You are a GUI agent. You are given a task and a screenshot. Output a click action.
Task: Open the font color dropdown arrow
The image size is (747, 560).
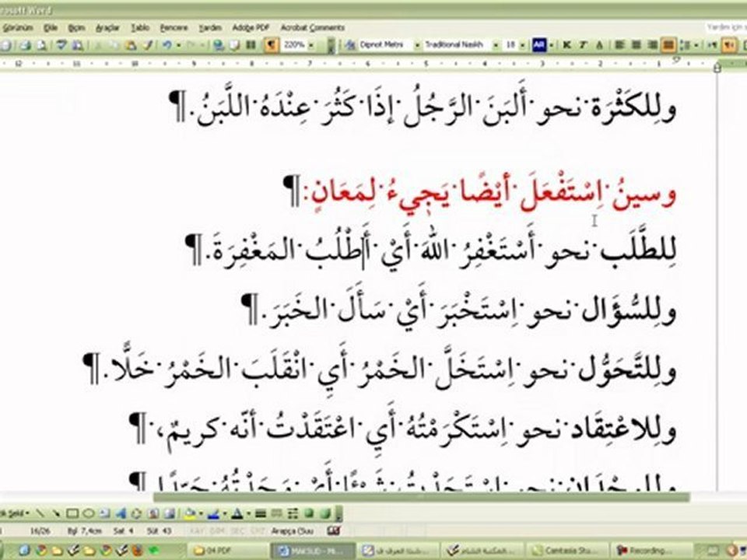pyautogui.click(x=248, y=514)
